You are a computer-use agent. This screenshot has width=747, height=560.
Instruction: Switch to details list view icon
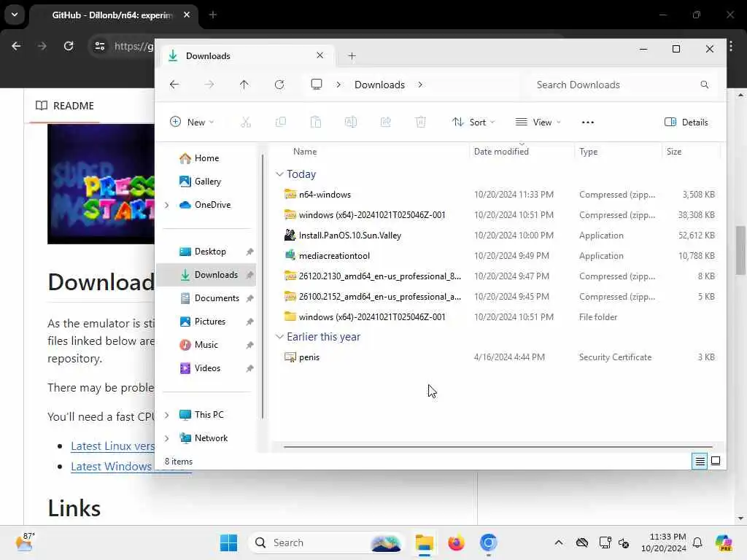tap(700, 461)
